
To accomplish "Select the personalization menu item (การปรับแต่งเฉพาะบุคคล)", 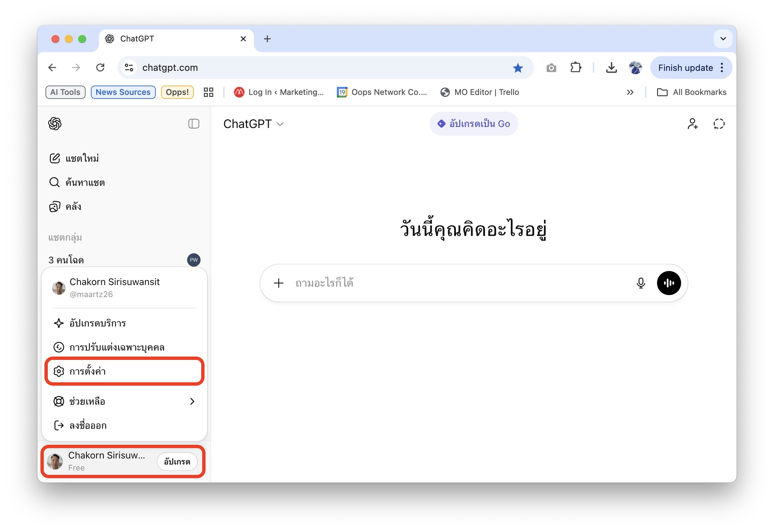I will pos(124,347).
